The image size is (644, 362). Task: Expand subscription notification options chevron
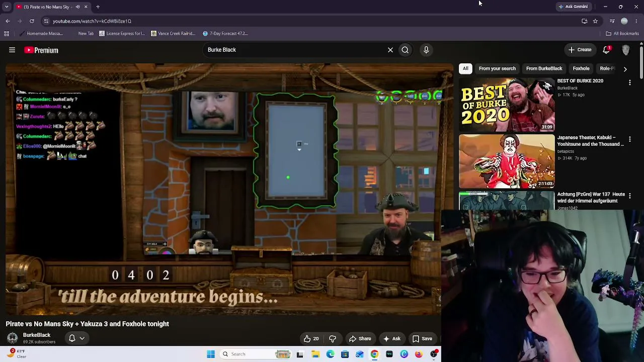tap(82, 338)
